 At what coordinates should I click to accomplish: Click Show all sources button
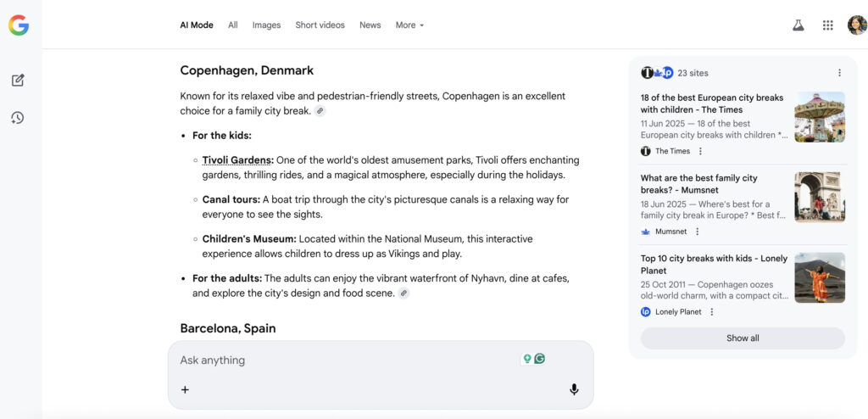pos(743,338)
